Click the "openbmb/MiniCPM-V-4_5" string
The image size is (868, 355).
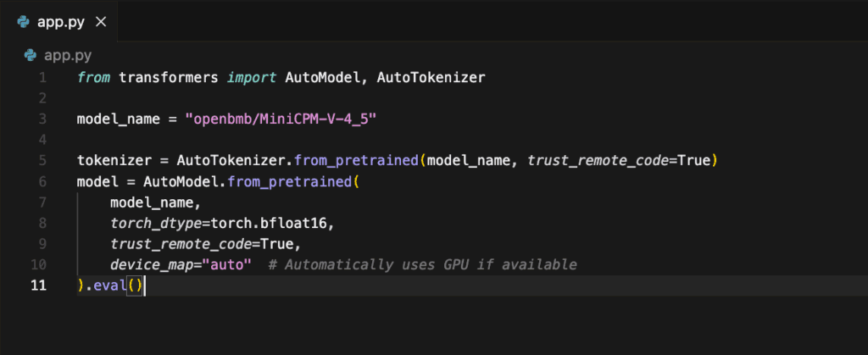(x=281, y=119)
